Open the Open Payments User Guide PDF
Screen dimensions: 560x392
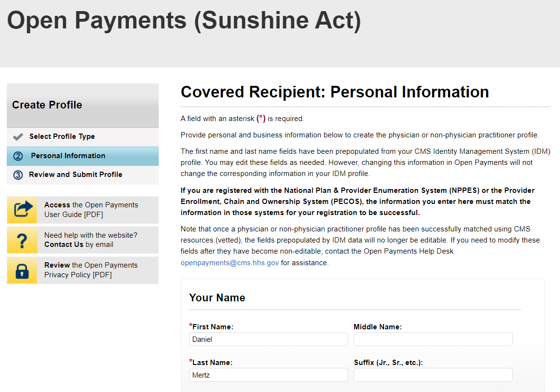coord(91,210)
